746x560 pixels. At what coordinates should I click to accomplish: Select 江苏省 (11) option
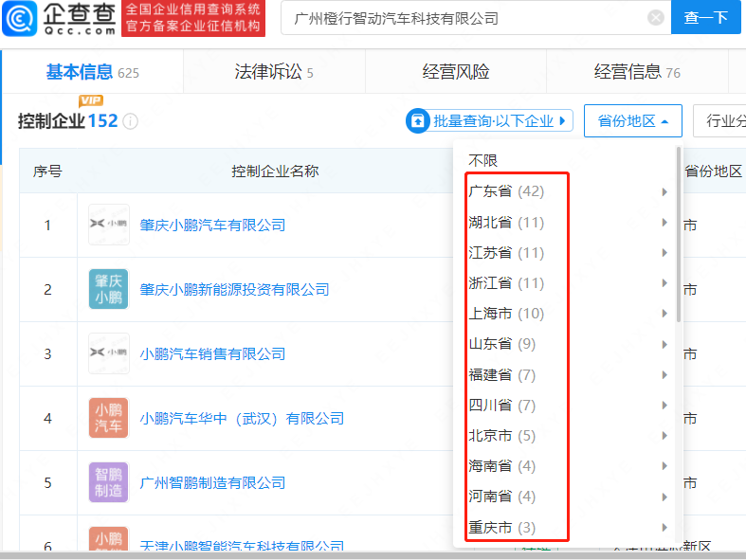[506, 253]
